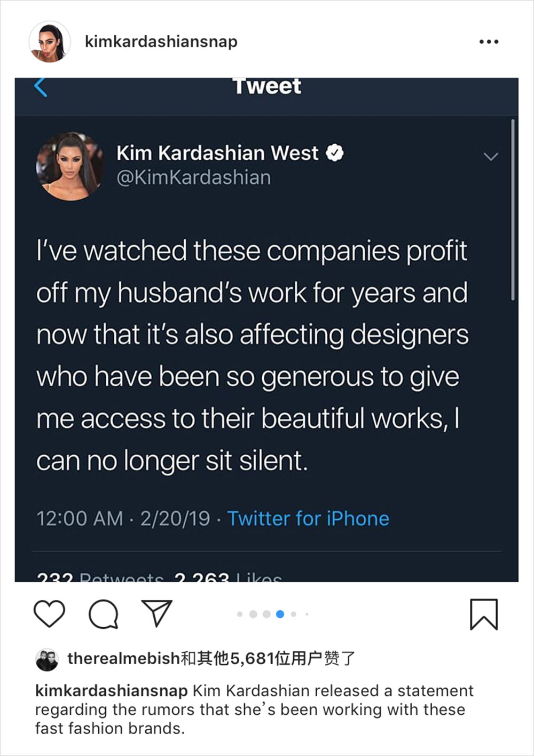Click the scrollbar on the tweet screenshot
Image resolution: width=534 pixels, height=756 pixels.
[x=513, y=209]
